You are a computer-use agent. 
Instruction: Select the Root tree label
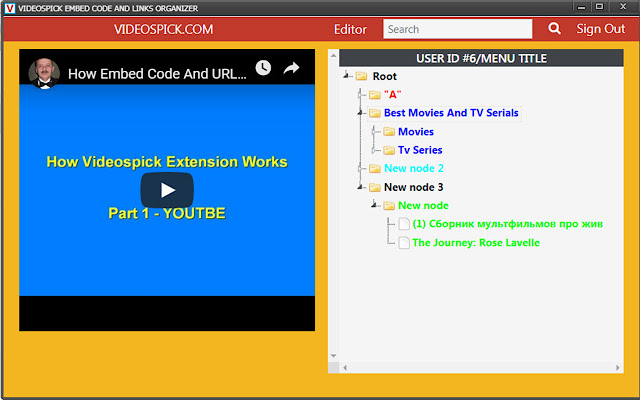pos(384,76)
